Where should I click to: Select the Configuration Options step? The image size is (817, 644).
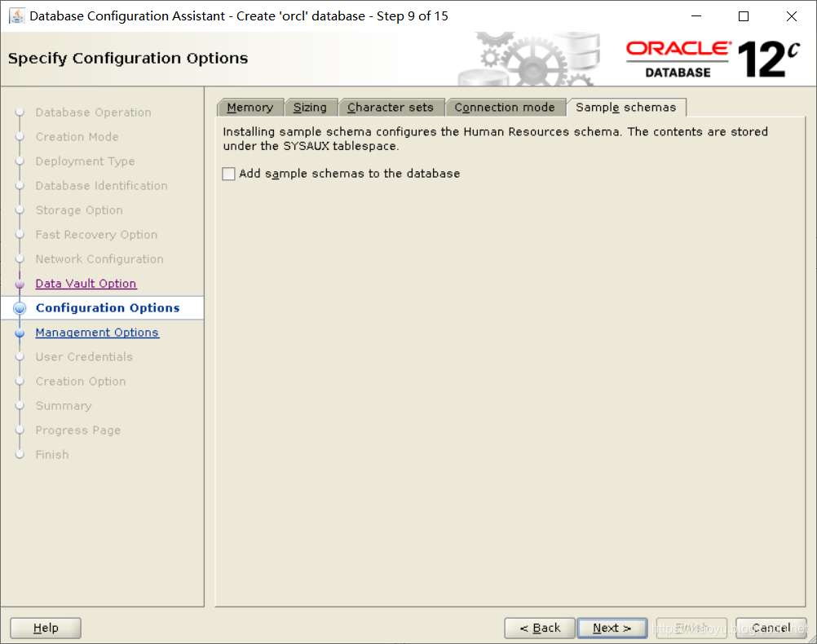point(108,308)
